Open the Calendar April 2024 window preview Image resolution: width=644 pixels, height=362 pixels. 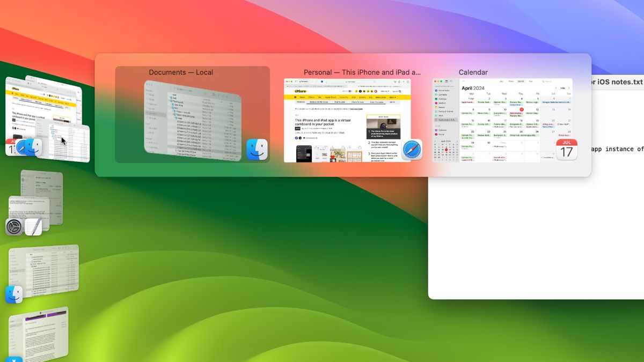502,120
